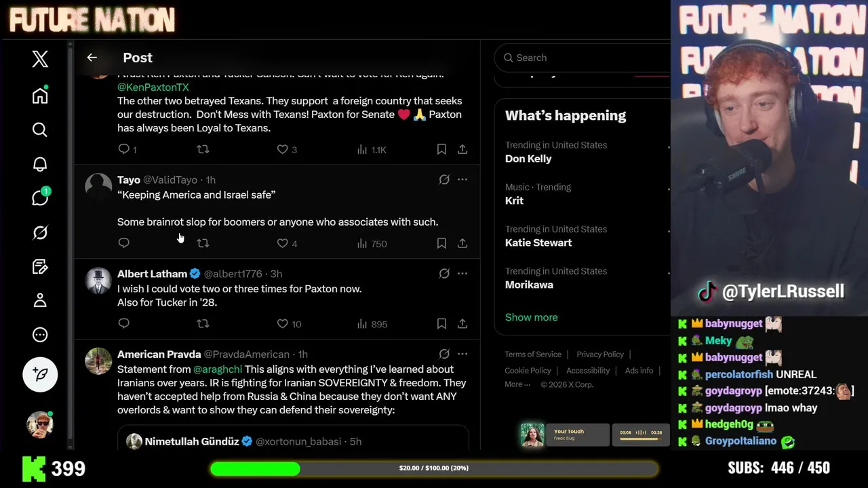868x488 pixels.
Task: Open Grok explain on American Pravda's post
Action: tap(444, 354)
